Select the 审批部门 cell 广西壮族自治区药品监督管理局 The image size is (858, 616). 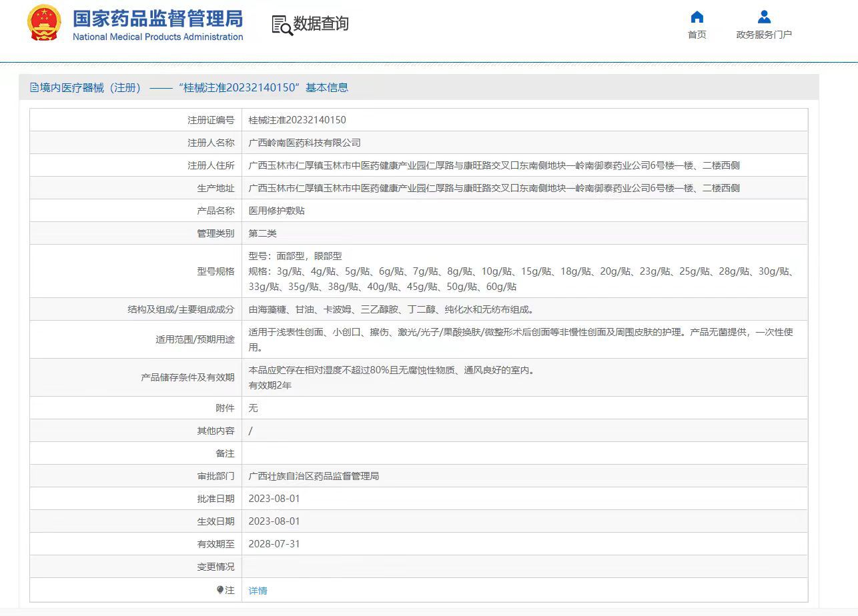click(x=312, y=475)
